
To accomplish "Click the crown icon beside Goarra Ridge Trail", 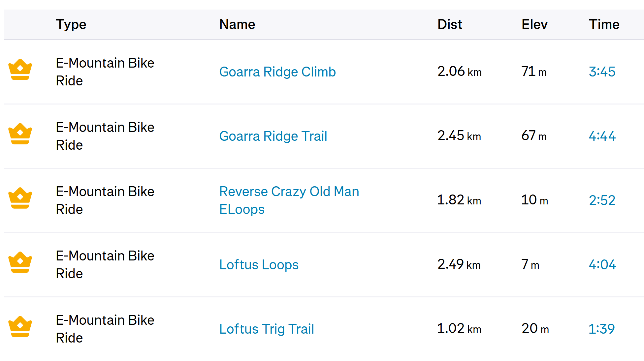I will coord(20,134).
